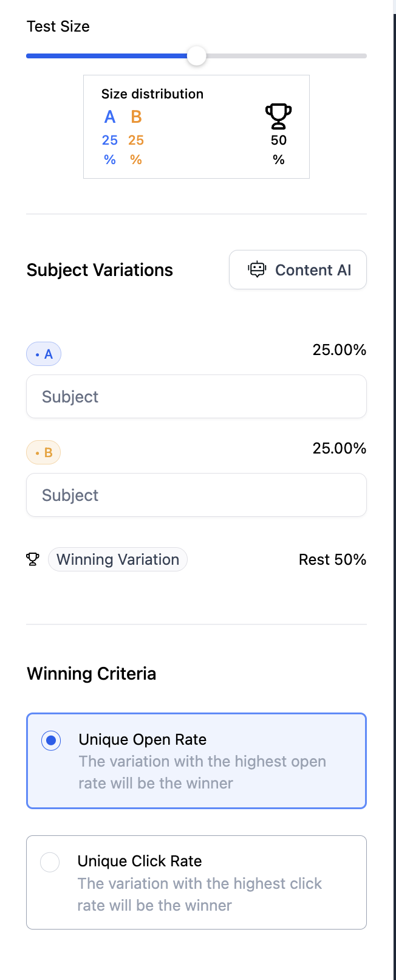Click the 25.00% value for variation B
396x980 pixels.
(x=339, y=448)
